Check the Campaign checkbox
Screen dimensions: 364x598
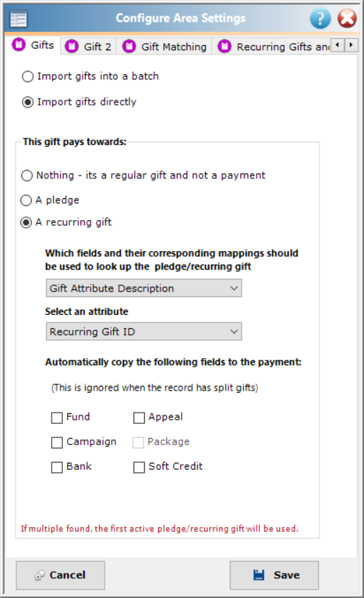point(57,442)
